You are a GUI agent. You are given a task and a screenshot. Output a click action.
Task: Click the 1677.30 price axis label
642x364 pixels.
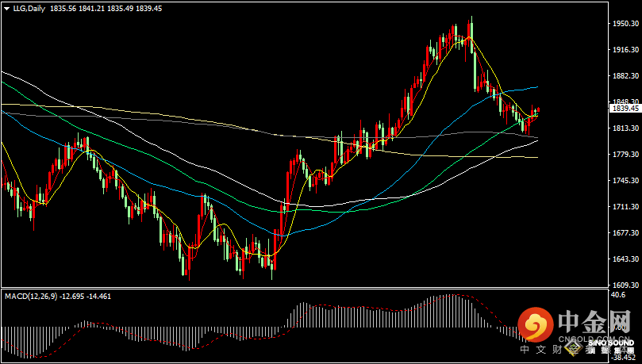tap(625, 233)
